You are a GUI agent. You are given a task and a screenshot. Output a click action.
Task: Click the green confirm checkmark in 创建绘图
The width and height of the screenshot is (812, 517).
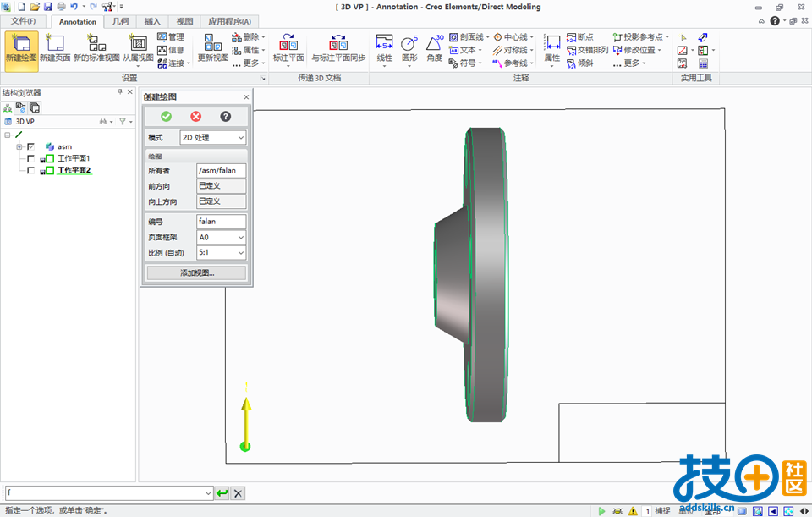(167, 116)
